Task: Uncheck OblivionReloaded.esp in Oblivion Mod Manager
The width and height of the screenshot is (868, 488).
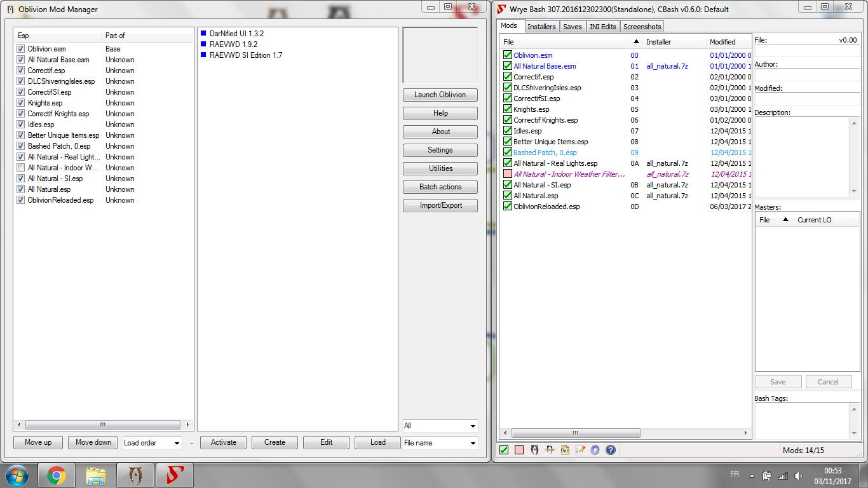Action: click(21, 200)
